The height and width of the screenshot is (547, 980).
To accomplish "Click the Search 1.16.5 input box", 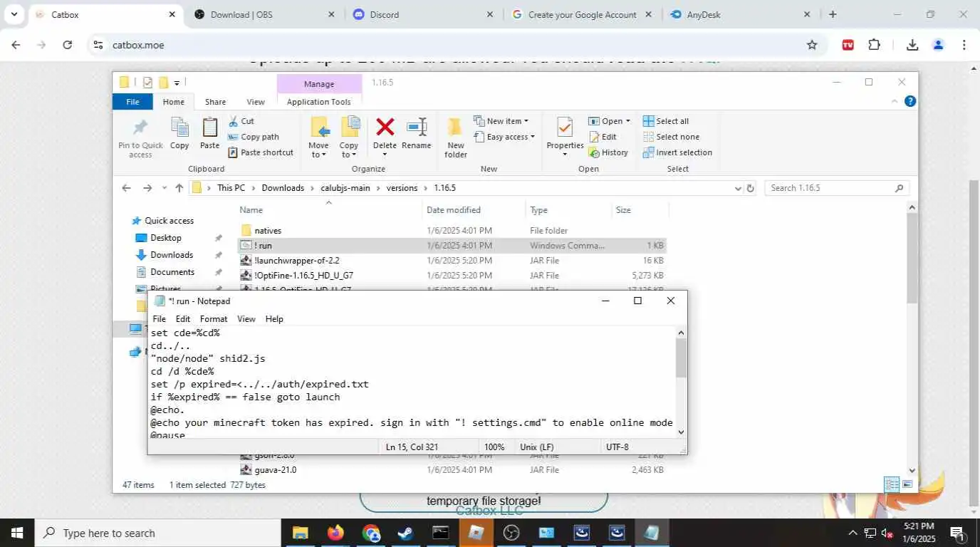I will [x=838, y=188].
